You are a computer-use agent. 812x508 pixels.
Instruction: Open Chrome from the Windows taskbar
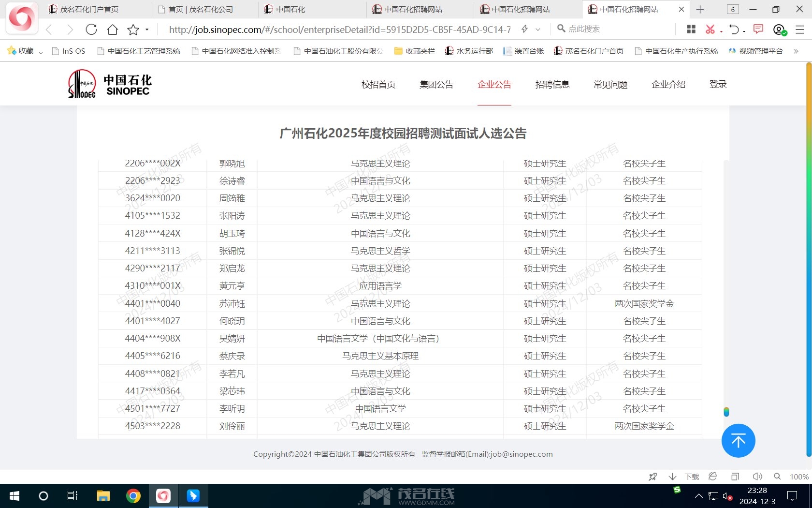(133, 496)
